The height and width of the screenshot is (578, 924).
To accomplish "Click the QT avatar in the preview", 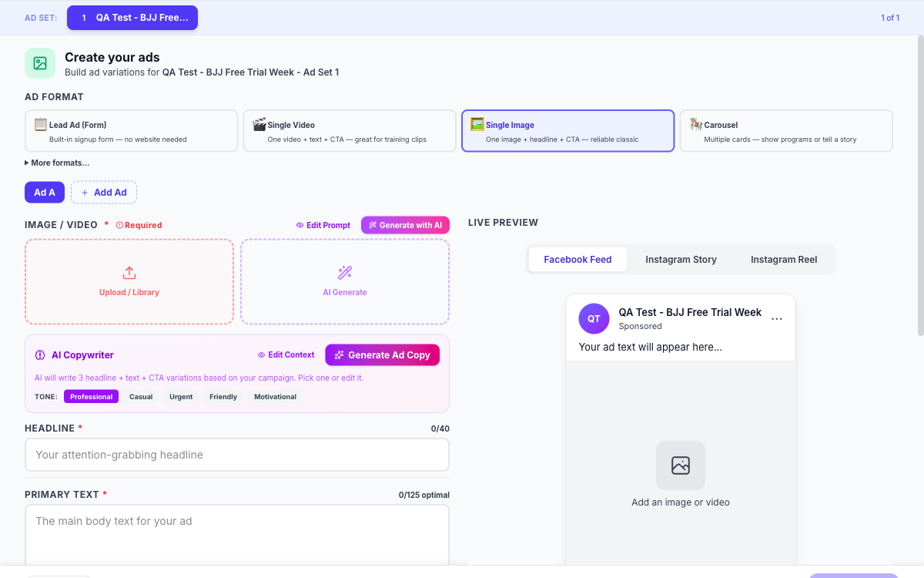I will coord(594,318).
